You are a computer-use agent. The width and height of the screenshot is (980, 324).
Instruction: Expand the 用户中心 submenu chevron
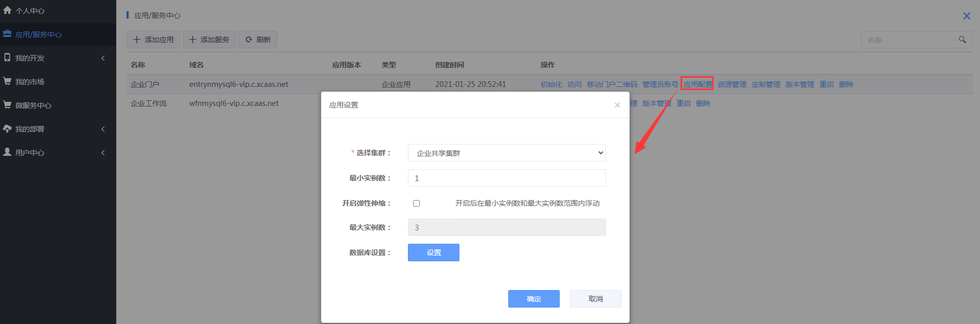103,153
